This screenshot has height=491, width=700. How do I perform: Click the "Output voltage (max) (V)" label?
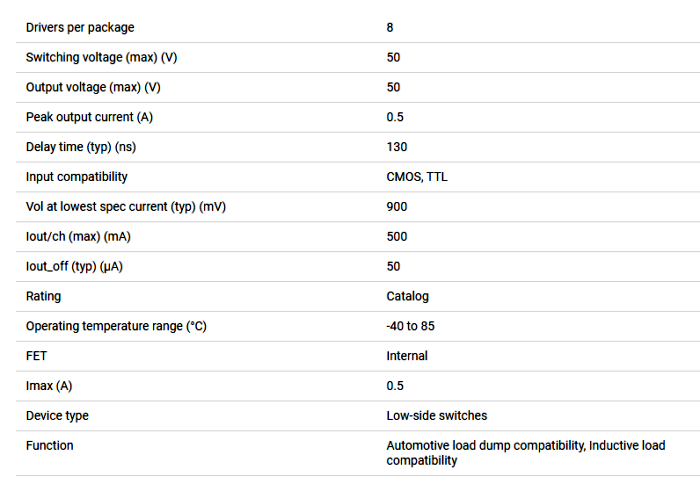[x=93, y=87]
